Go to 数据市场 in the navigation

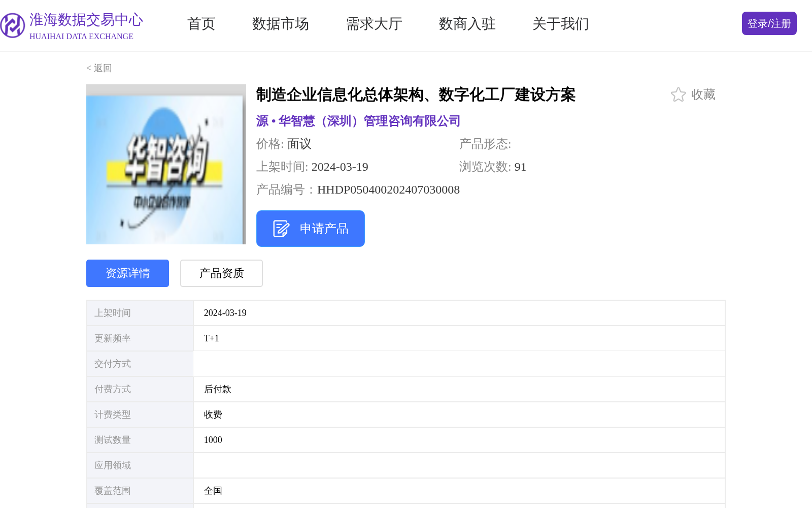281,24
